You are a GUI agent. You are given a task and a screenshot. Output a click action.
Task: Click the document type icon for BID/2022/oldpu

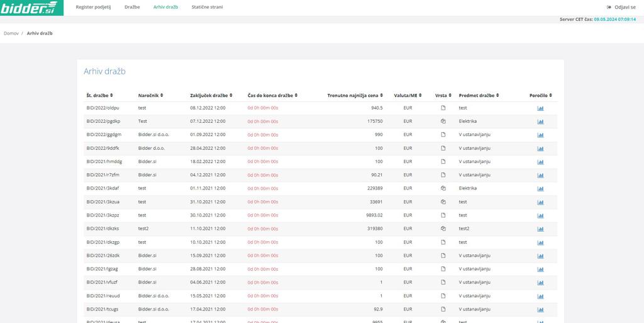(443, 108)
